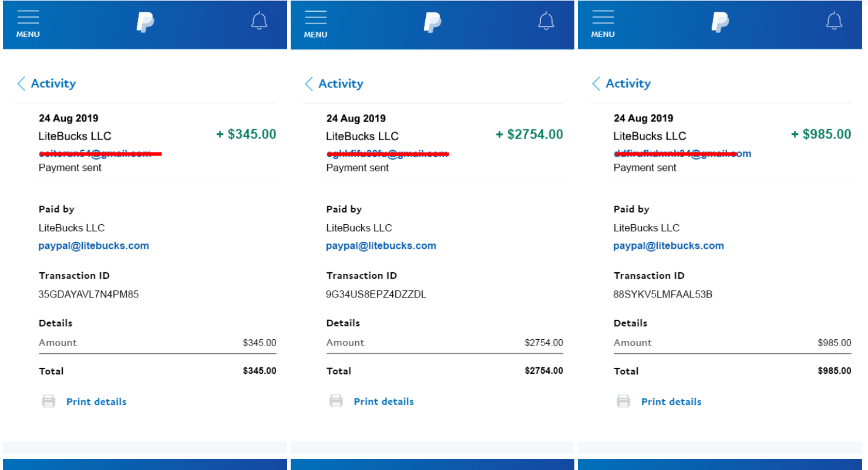Click the bold Total value $2754.00
This screenshot has height=470, width=868.
point(544,371)
